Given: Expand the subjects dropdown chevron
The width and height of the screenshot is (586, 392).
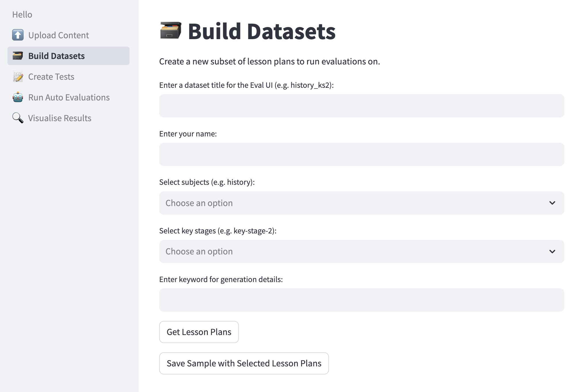Looking at the screenshot, I should (x=552, y=203).
